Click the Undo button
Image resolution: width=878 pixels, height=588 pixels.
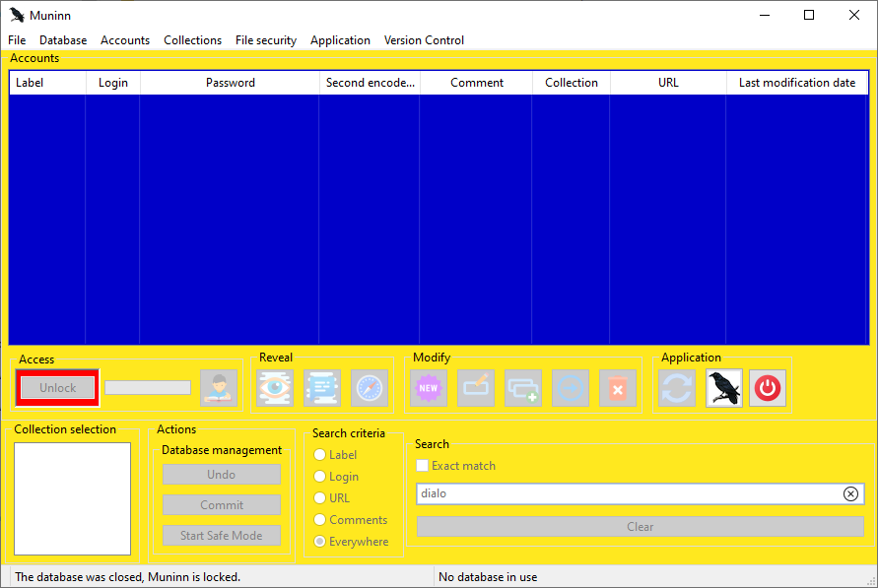[x=222, y=475]
